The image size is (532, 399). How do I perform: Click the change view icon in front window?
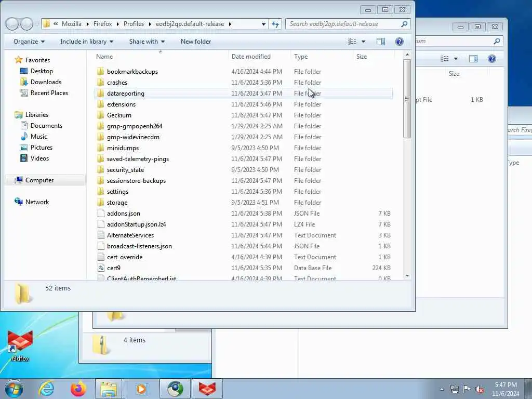click(352, 42)
